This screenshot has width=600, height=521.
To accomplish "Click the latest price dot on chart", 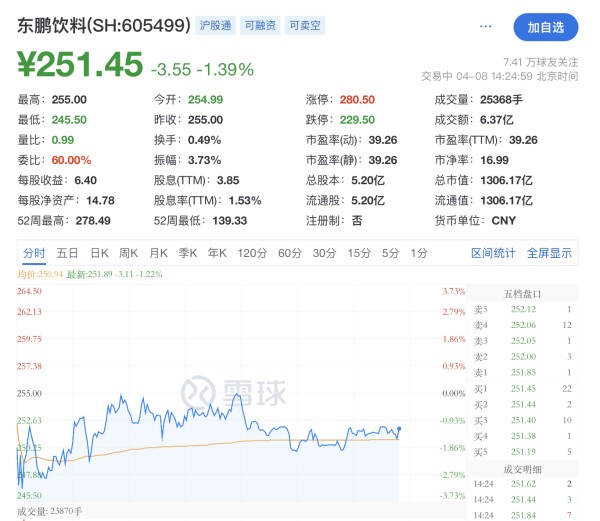I will [x=399, y=429].
